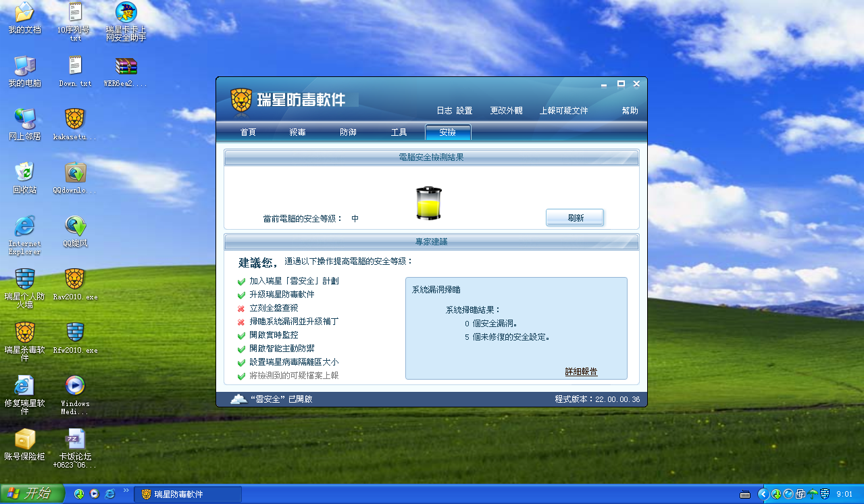
Task: Click the '0 個安全漏洞' text
Action: point(491,323)
